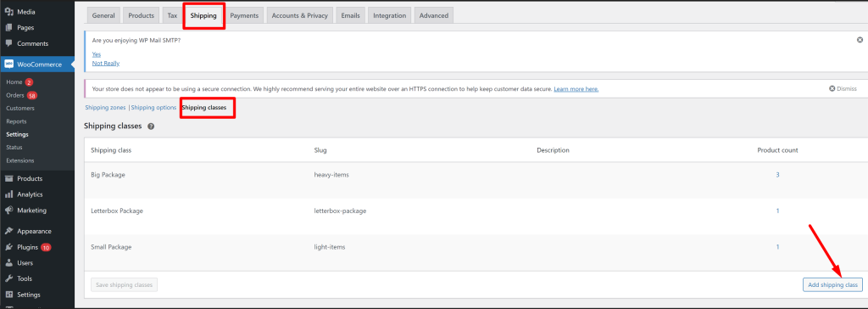Click the letterbox-package slug cell
The width and height of the screenshot is (868, 309).
(x=340, y=211)
